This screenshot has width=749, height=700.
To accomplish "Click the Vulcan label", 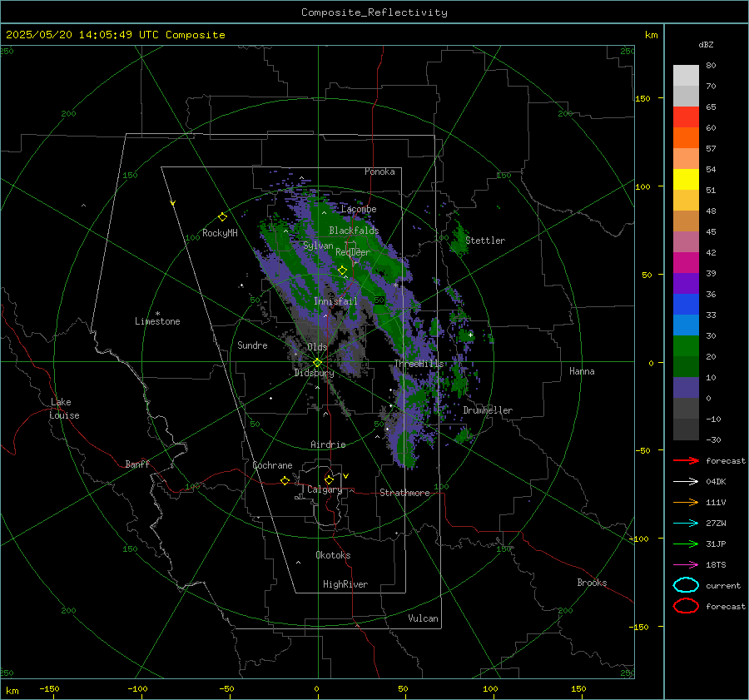I will [424, 618].
